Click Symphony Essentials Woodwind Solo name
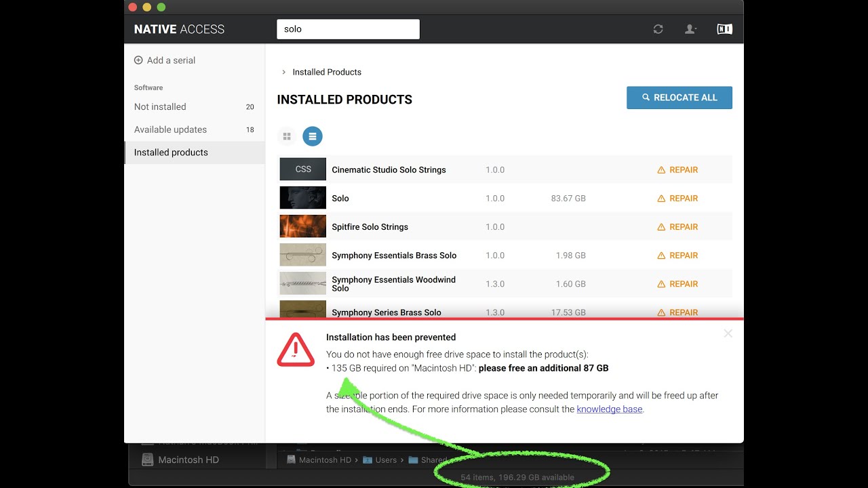868x488 pixels. click(x=393, y=284)
